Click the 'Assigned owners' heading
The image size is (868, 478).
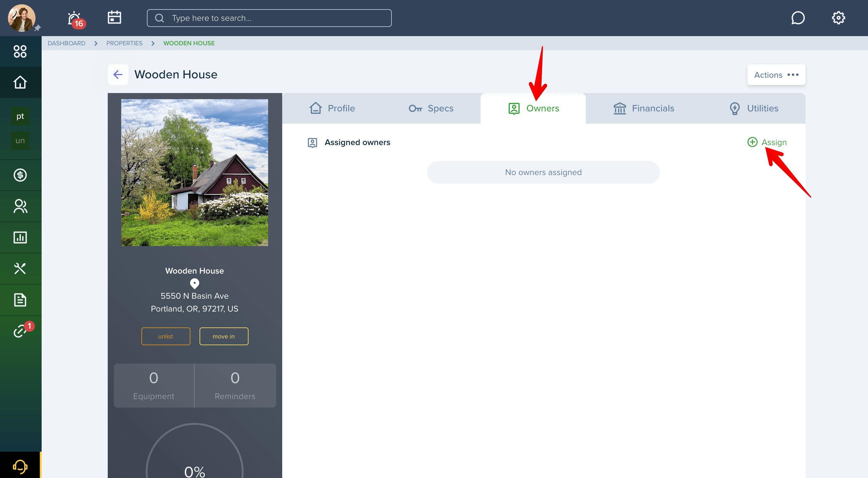point(357,142)
